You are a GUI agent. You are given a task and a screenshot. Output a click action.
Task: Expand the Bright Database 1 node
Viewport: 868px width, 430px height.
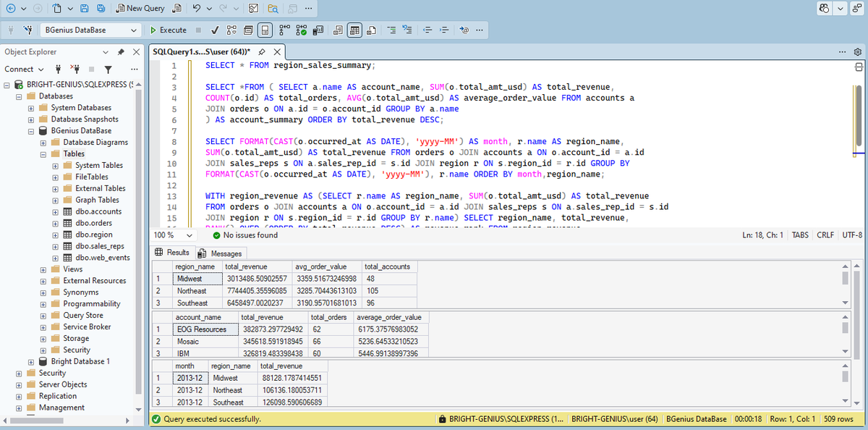(32, 361)
